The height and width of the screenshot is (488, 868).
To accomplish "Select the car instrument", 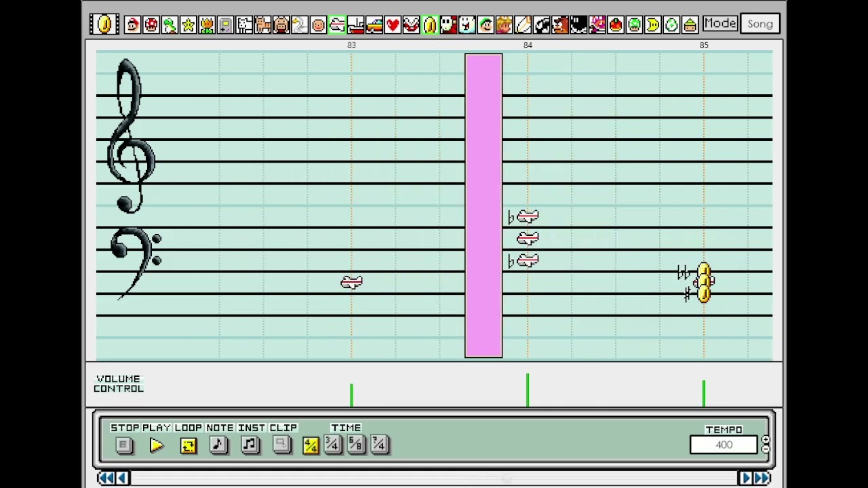I will (374, 25).
